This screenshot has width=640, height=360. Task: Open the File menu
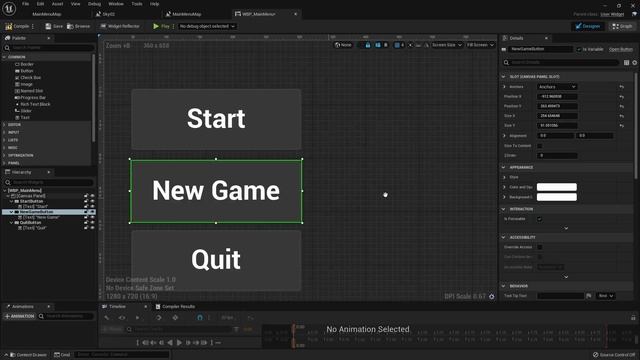click(25, 4)
